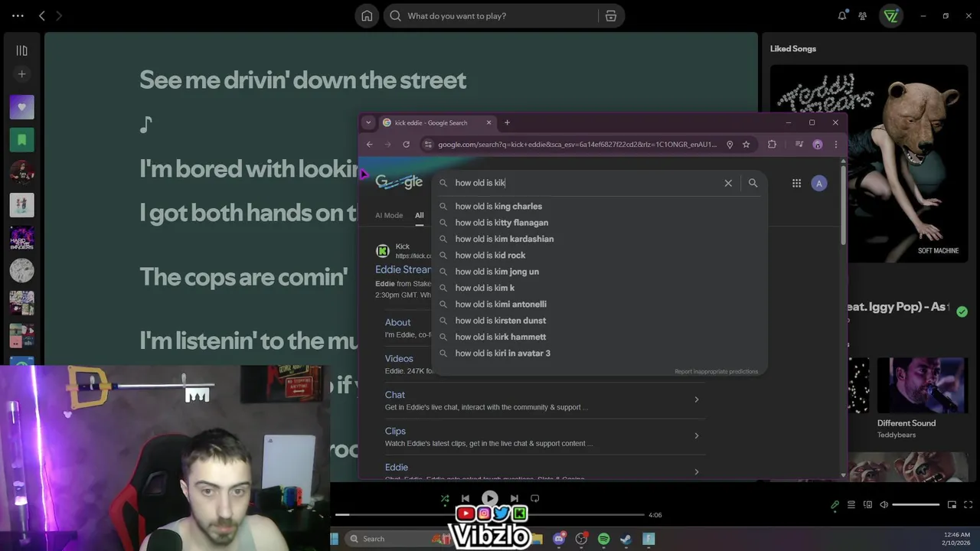Image resolution: width=980 pixels, height=551 pixels.
Task: Open Chrome's three-dot menu
Action: click(835, 144)
